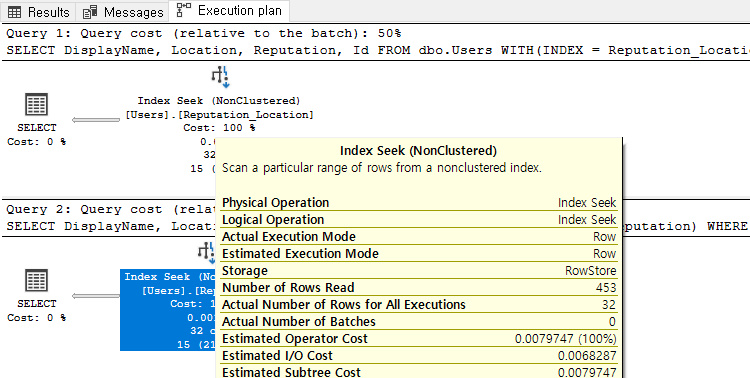Image resolution: width=750 pixels, height=378 pixels.
Task: Switch to the Messages tab
Action: pos(123,11)
